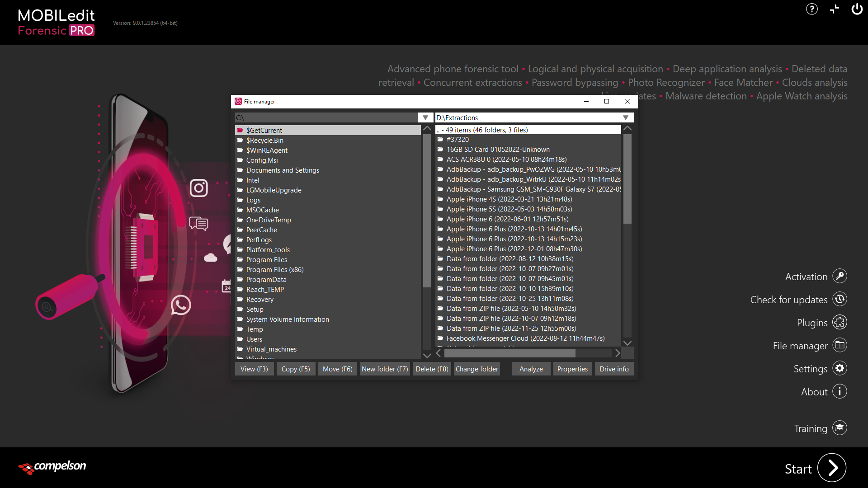This screenshot has height=488, width=868.
Task: Click the help question mark icon
Action: [x=811, y=9]
